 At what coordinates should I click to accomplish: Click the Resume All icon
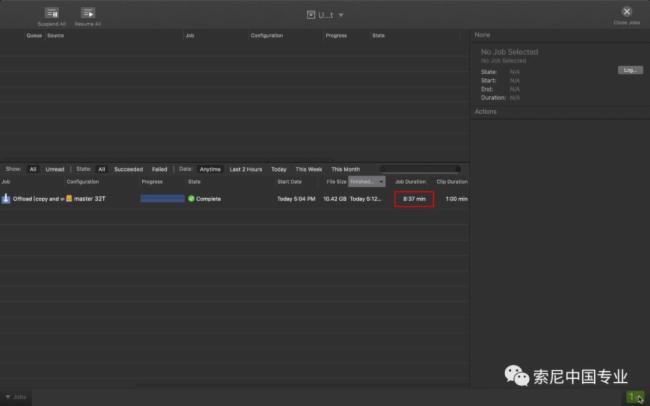point(88,12)
